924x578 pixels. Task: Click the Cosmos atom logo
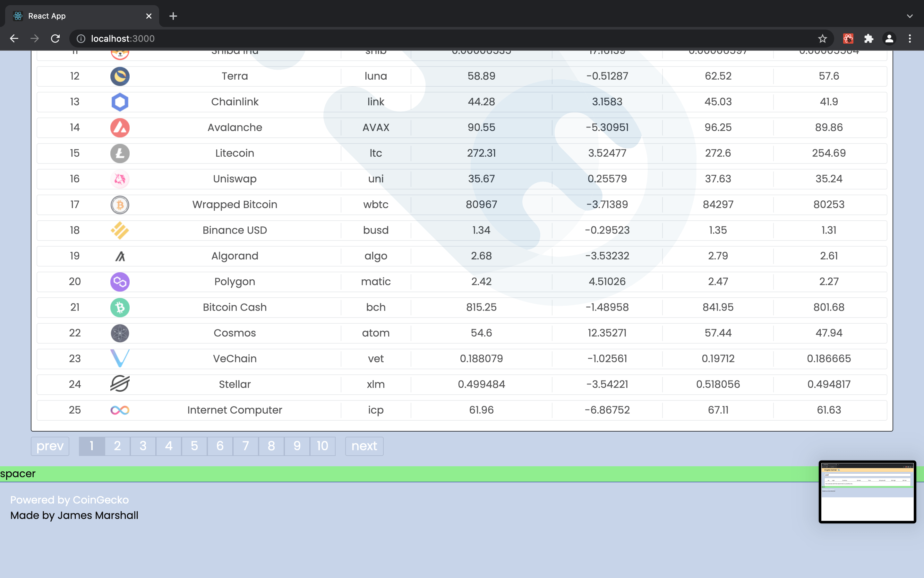pos(120,333)
